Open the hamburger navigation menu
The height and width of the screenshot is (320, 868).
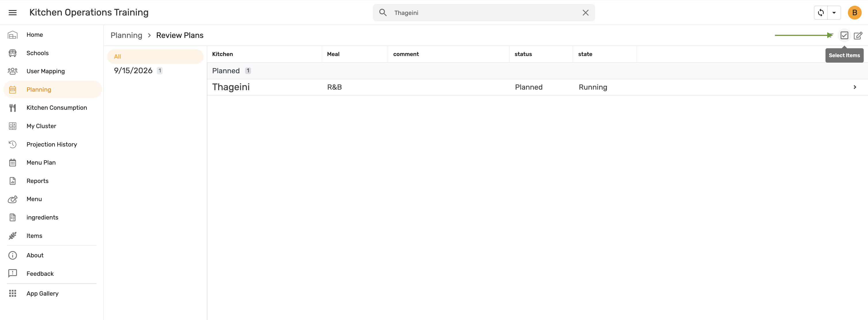[12, 12]
